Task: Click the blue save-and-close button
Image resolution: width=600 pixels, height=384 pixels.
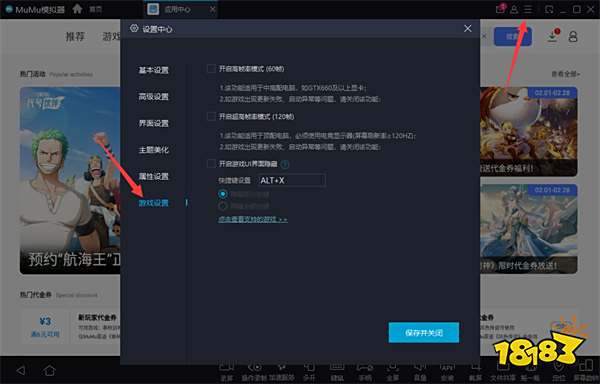Action: click(x=424, y=332)
